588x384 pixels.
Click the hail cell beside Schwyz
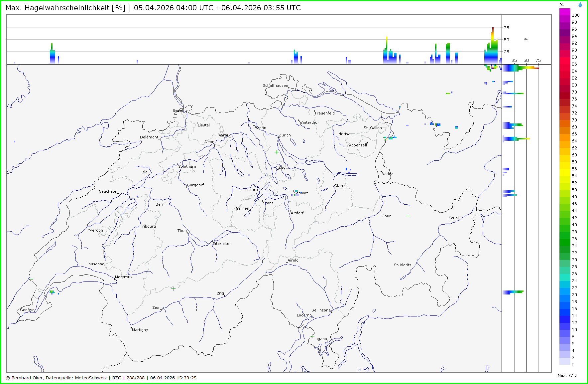[295, 192]
